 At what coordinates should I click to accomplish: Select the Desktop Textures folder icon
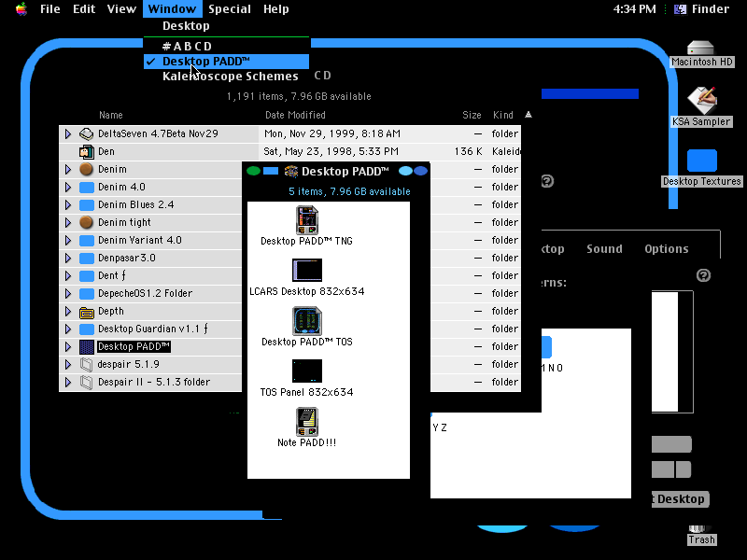pyautogui.click(x=702, y=161)
